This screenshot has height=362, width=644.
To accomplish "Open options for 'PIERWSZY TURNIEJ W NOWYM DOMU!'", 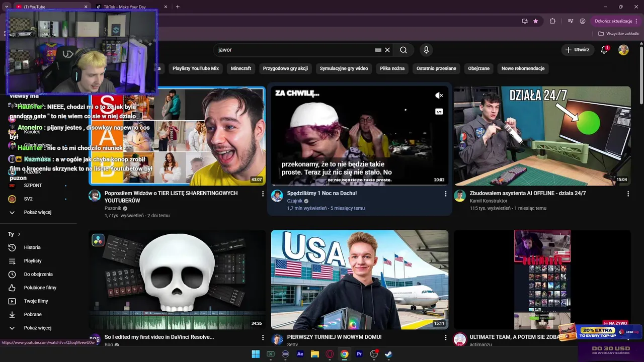I will click(445, 337).
